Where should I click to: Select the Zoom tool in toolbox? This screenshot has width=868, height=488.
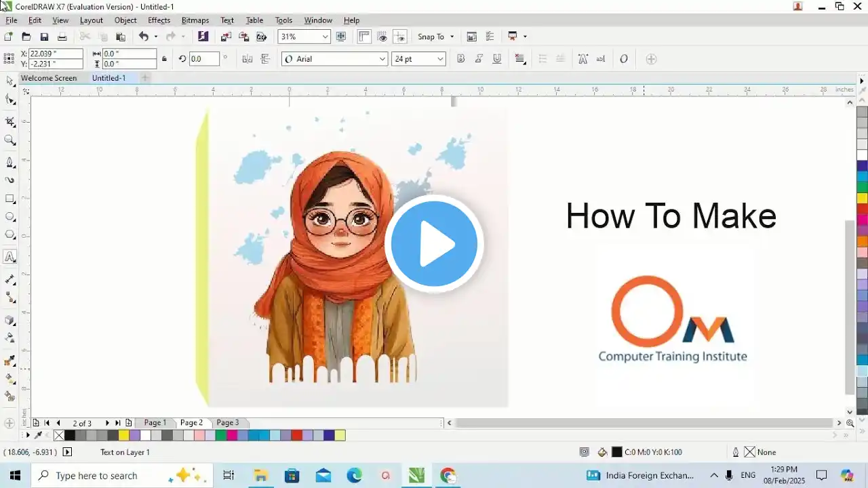tap(9, 140)
